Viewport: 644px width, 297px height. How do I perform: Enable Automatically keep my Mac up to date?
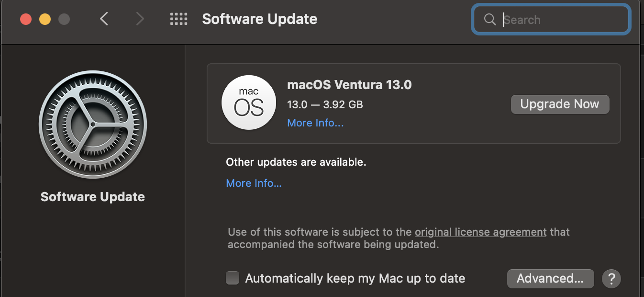233,278
